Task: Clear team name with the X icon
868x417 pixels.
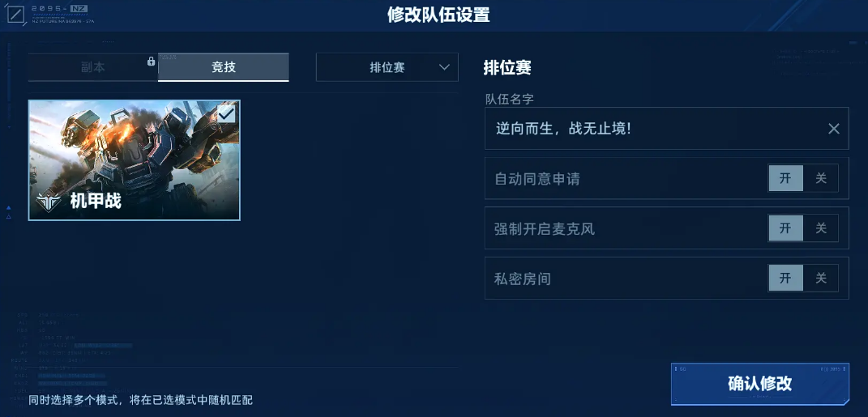Action: [x=834, y=129]
